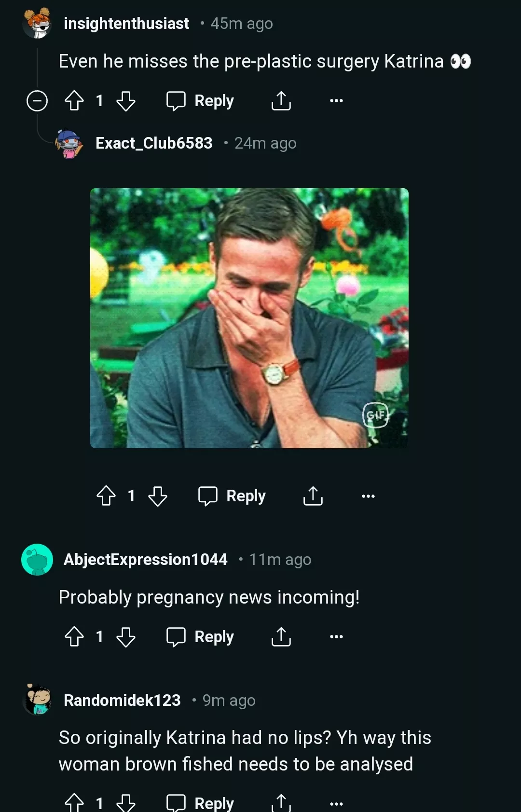Downvote insightenthusiast's comment
Image resolution: width=521 pixels, height=812 pixels.
(126, 101)
